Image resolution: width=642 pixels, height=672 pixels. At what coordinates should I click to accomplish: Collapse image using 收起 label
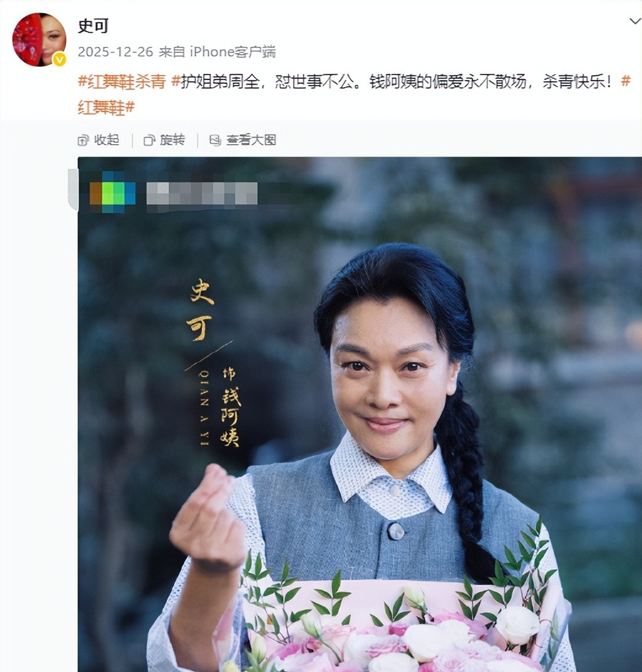point(107,140)
